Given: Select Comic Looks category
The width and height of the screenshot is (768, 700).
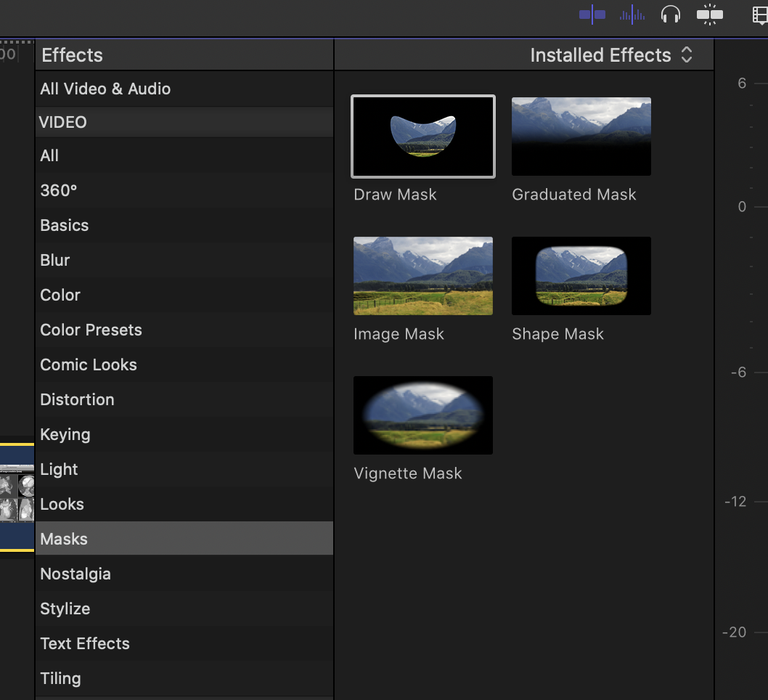Looking at the screenshot, I should (184, 365).
